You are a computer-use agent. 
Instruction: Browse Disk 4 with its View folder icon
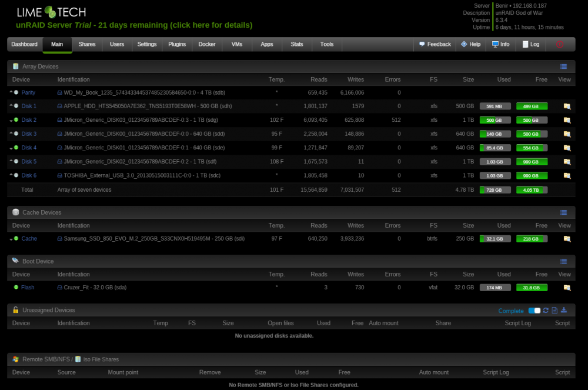point(567,148)
